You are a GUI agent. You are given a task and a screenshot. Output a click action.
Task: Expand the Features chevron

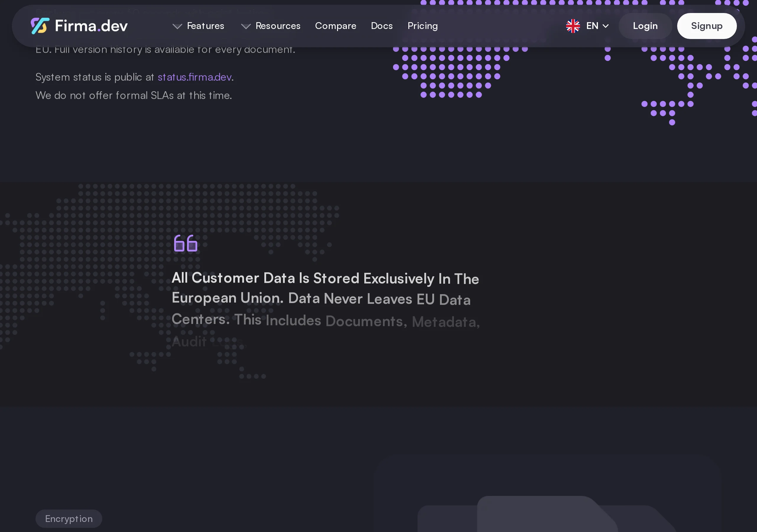click(177, 26)
